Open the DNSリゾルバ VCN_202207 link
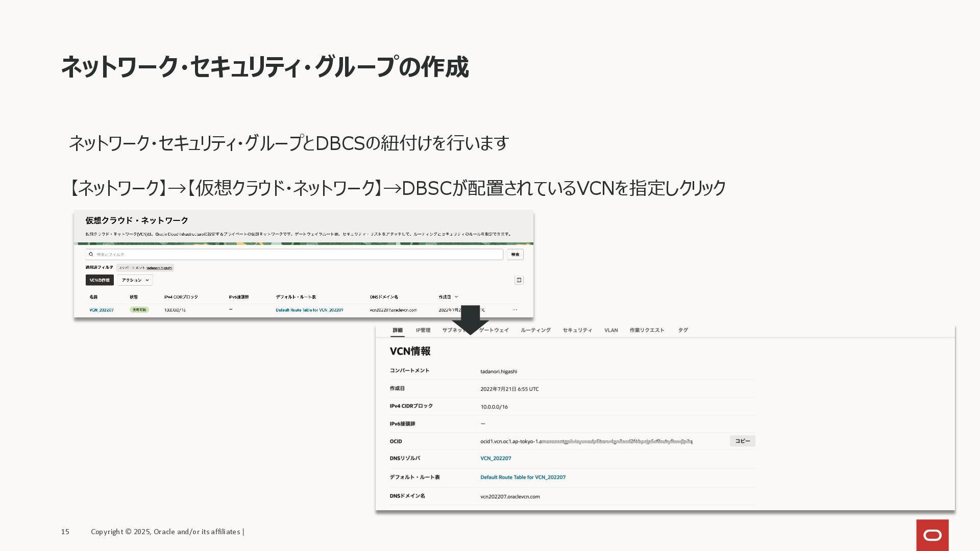The height and width of the screenshot is (551, 980). click(x=496, y=458)
